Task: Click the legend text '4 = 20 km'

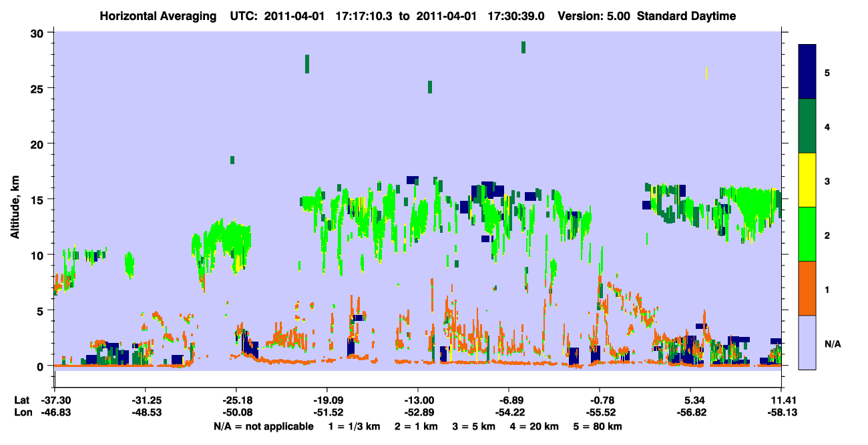Action: pyautogui.click(x=535, y=426)
